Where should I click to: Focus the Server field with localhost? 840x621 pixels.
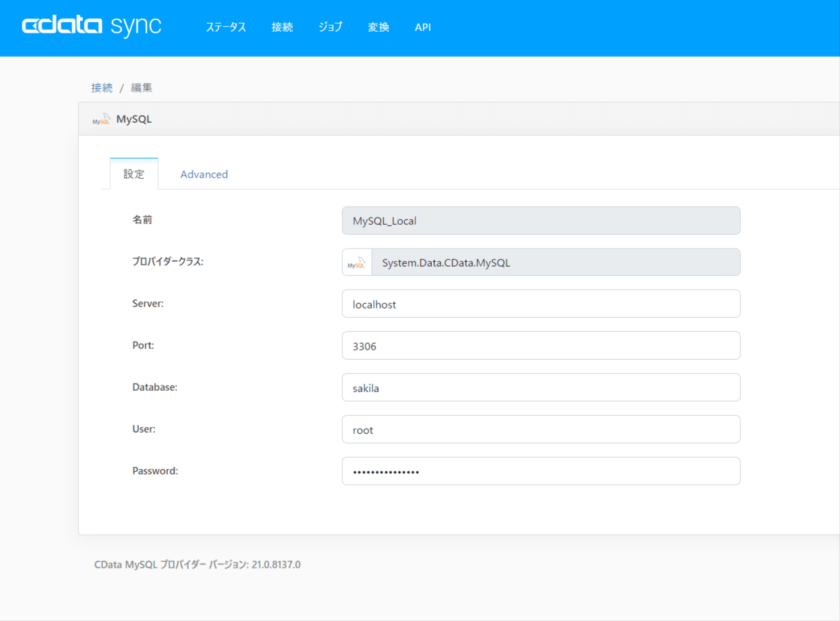click(540, 304)
